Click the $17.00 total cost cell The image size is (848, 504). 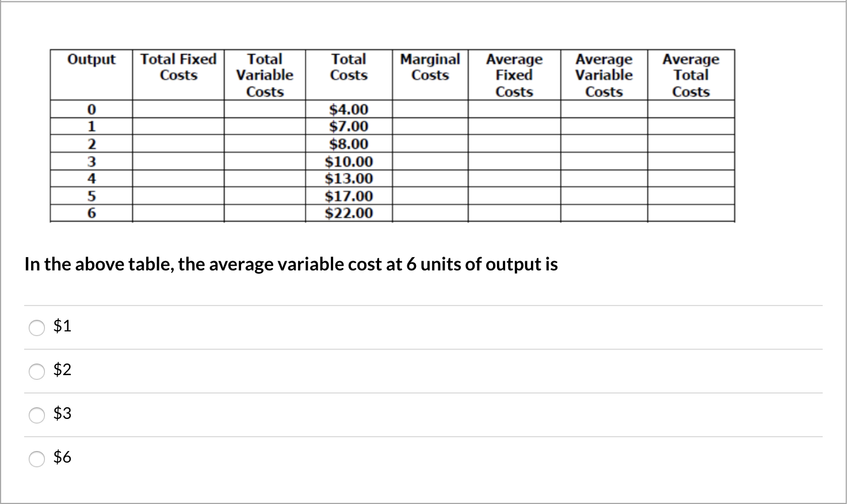point(349,196)
